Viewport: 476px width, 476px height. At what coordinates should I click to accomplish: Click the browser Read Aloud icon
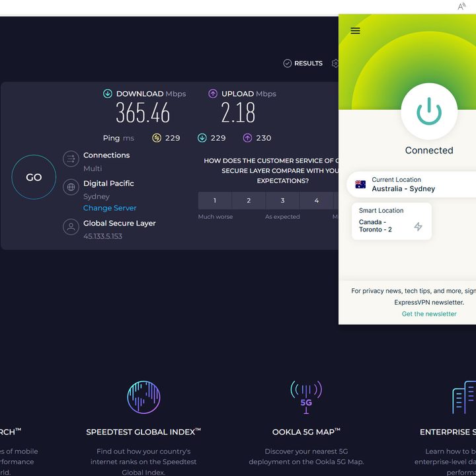[x=461, y=7]
